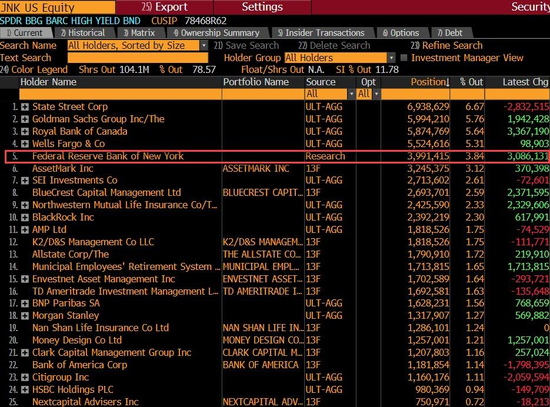Click plus icon beside Morgan Stanley
Screen dimensions: 550x407
pos(25,316)
